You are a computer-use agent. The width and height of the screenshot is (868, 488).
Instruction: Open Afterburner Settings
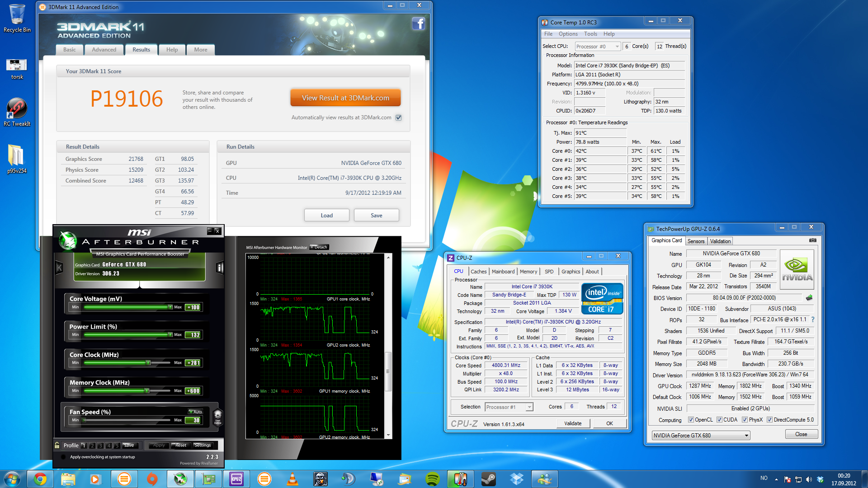202,445
